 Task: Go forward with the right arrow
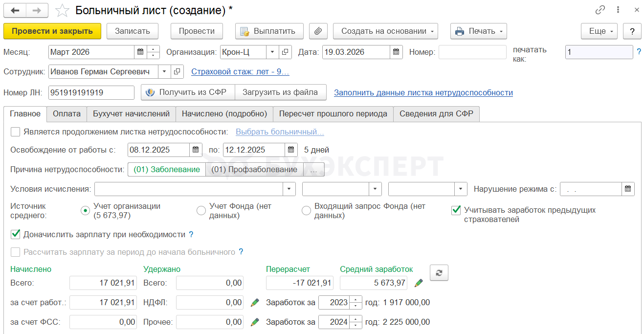click(x=37, y=10)
